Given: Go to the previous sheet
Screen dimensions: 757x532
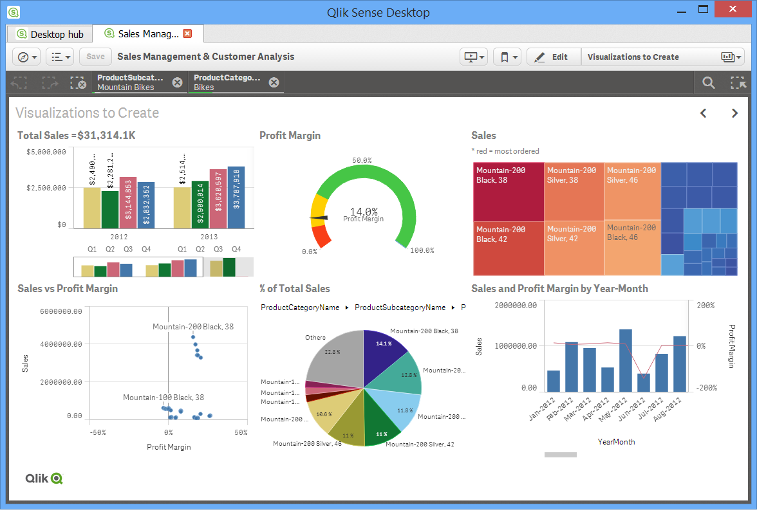Looking at the screenshot, I should pos(704,113).
